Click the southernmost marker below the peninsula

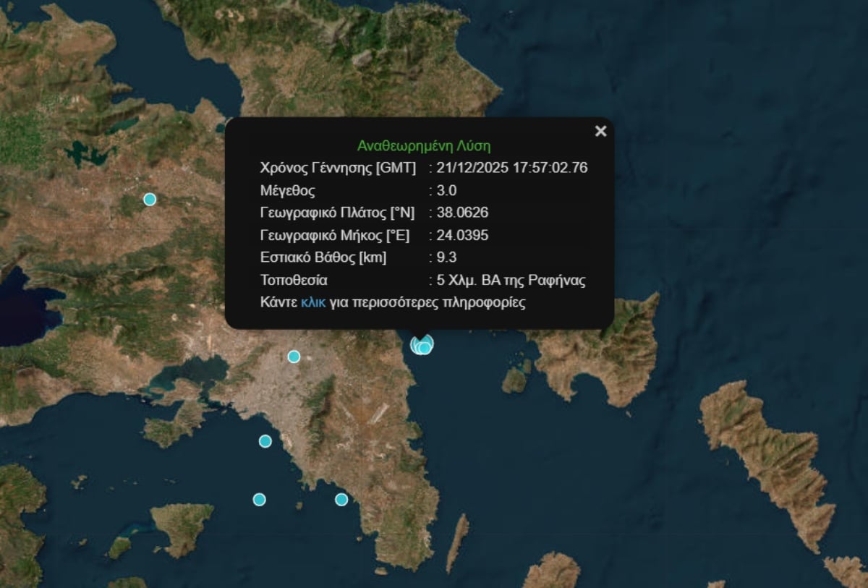coord(341,498)
